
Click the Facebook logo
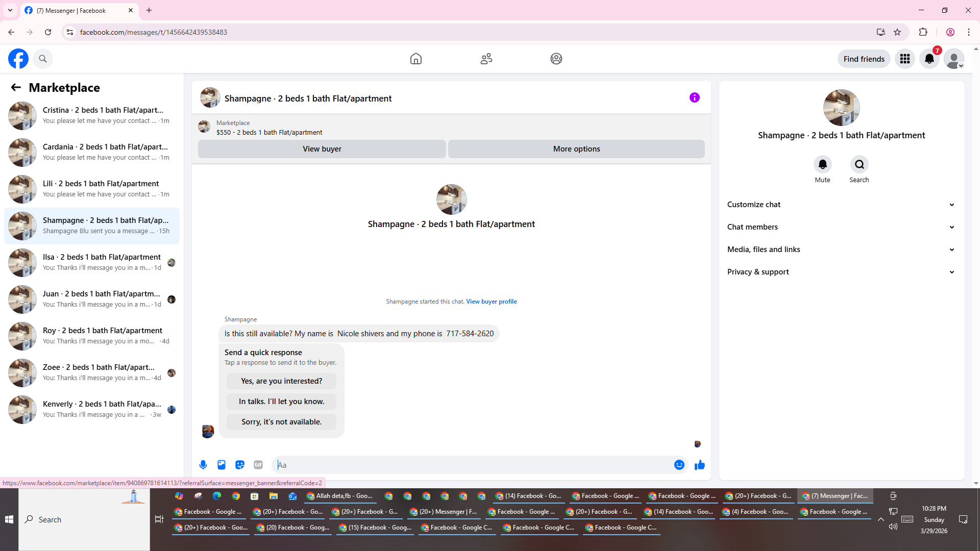(18, 59)
